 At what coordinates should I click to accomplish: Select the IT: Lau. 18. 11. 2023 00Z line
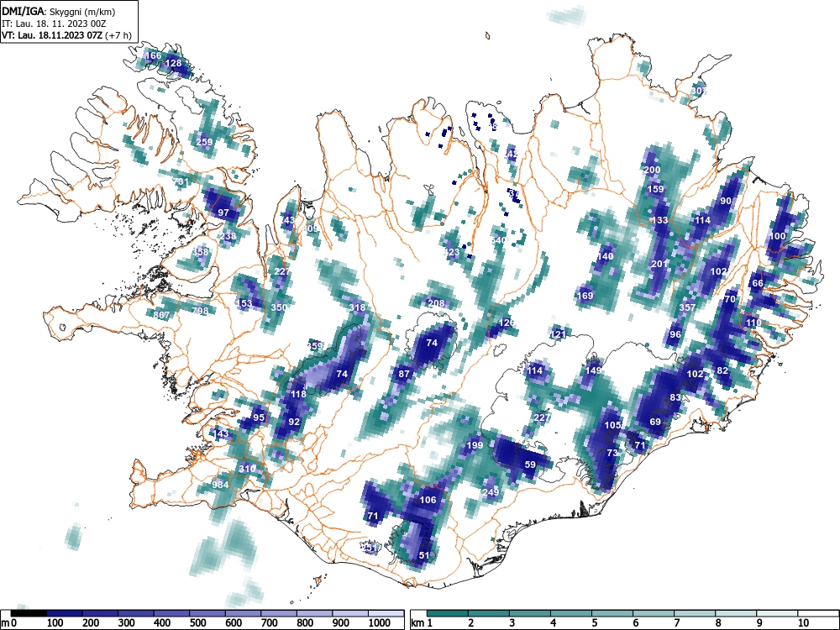[x=54, y=24]
